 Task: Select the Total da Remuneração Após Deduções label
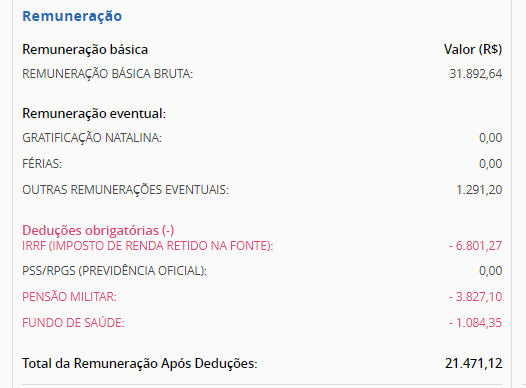point(140,364)
